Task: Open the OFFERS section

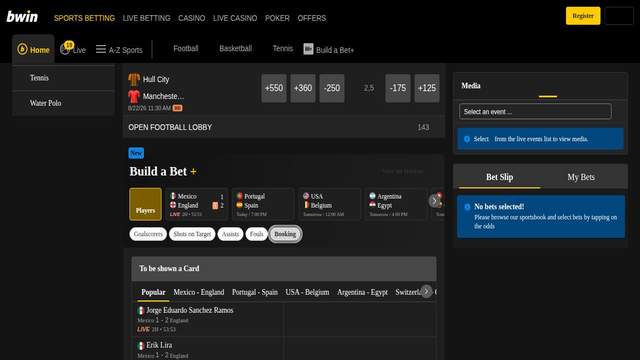Action: [x=311, y=18]
